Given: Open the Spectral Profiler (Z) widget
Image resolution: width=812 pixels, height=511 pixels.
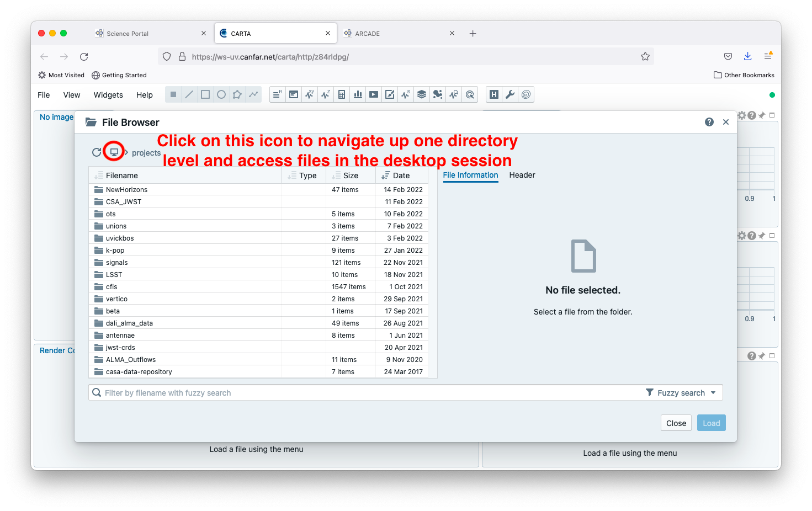Looking at the screenshot, I should pyautogui.click(x=326, y=94).
